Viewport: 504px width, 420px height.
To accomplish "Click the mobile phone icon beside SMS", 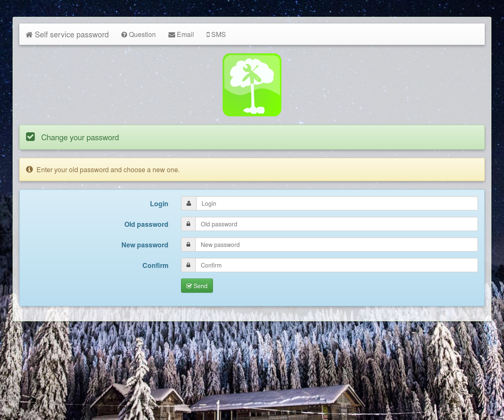I will [208, 35].
